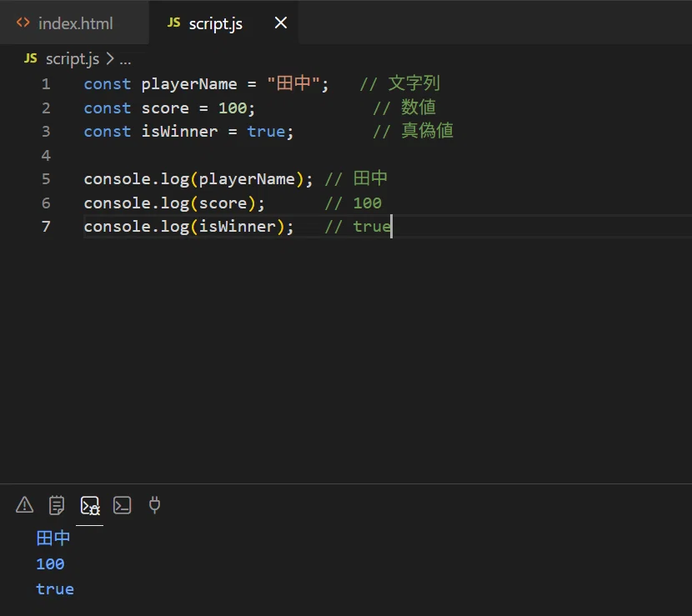692x616 pixels.
Task: Click the const keyword on line 3
Action: coord(108,132)
